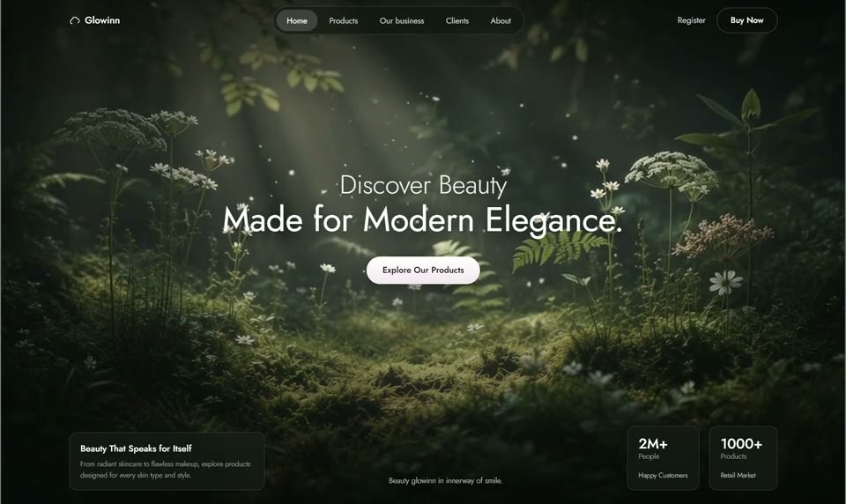Screen dimensions: 846x504
Task: Click the Buy Now button
Action: pyautogui.click(x=746, y=20)
